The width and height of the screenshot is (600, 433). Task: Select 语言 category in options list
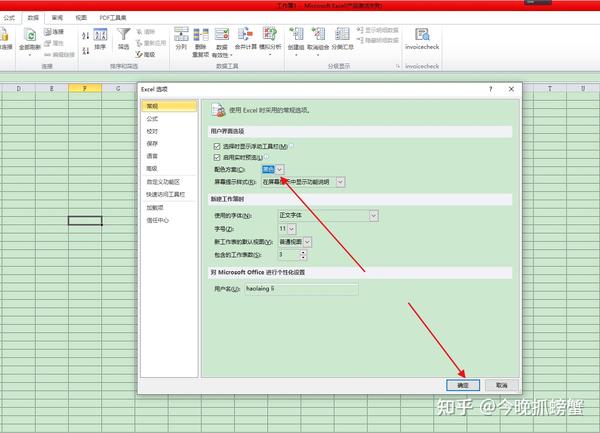(170, 156)
